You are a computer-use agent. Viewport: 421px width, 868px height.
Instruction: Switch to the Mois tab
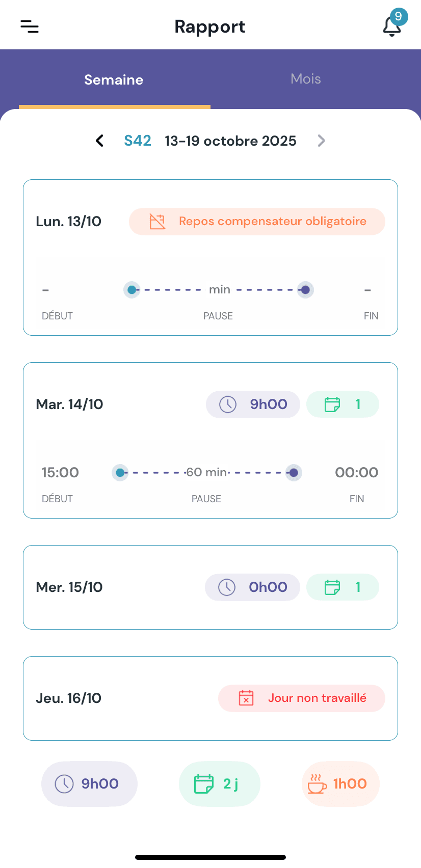(x=306, y=79)
